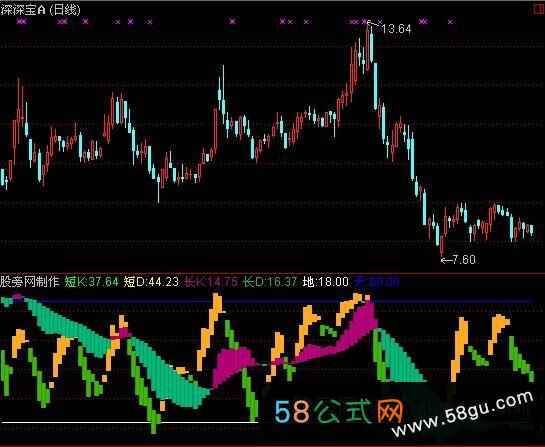Image resolution: width=545 pixels, height=447 pixels.
Task: Select the 短D:44.23 indicator label
Action: 151,282
